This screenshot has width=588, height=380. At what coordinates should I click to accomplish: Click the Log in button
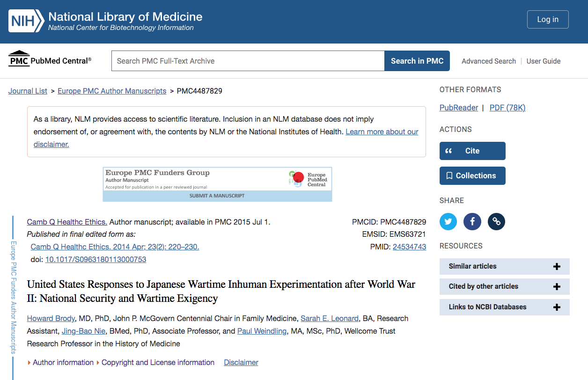coord(548,19)
